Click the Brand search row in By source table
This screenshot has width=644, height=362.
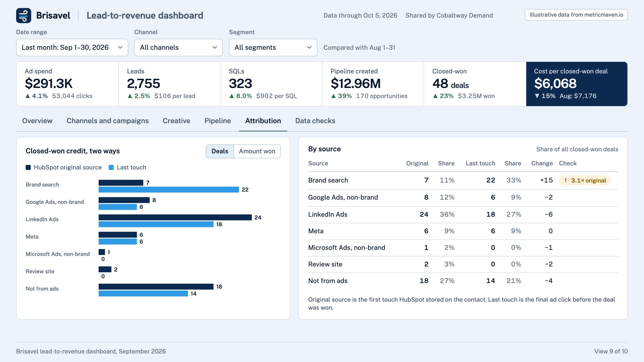coord(463,180)
